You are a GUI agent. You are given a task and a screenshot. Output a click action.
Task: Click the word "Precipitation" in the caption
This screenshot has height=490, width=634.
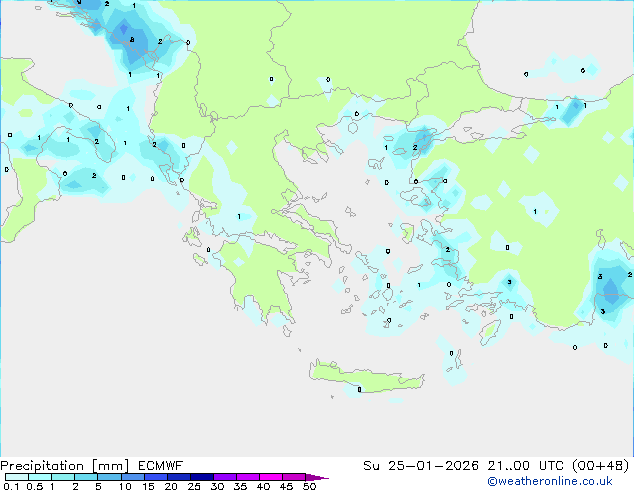click(x=42, y=466)
